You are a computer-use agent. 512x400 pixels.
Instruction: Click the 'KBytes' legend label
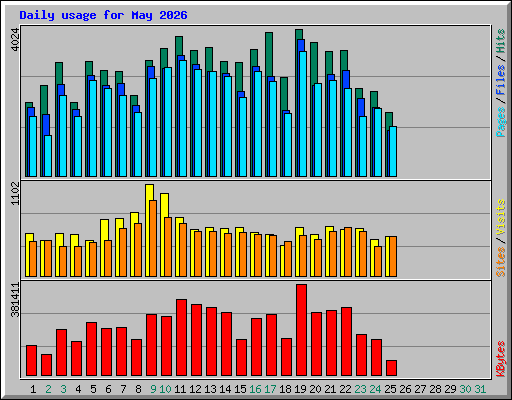(x=501, y=359)
